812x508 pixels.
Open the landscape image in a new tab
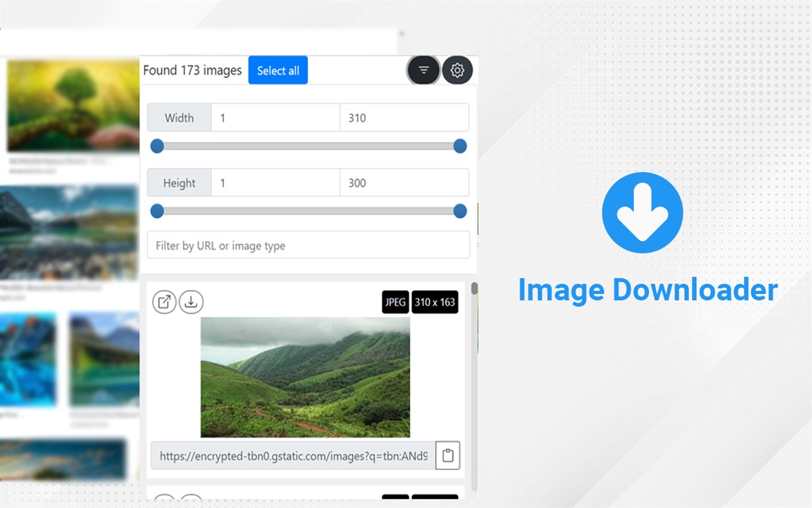pos(164,302)
